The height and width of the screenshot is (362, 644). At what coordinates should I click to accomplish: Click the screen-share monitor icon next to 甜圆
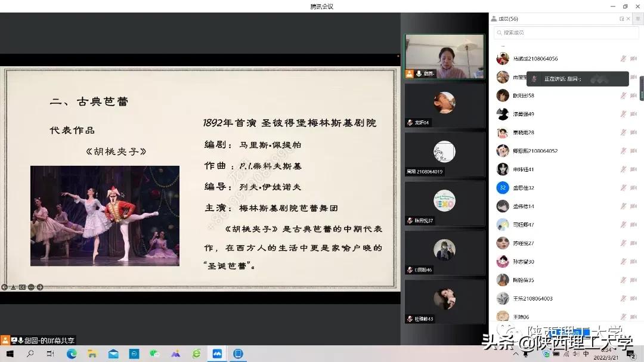point(14,339)
